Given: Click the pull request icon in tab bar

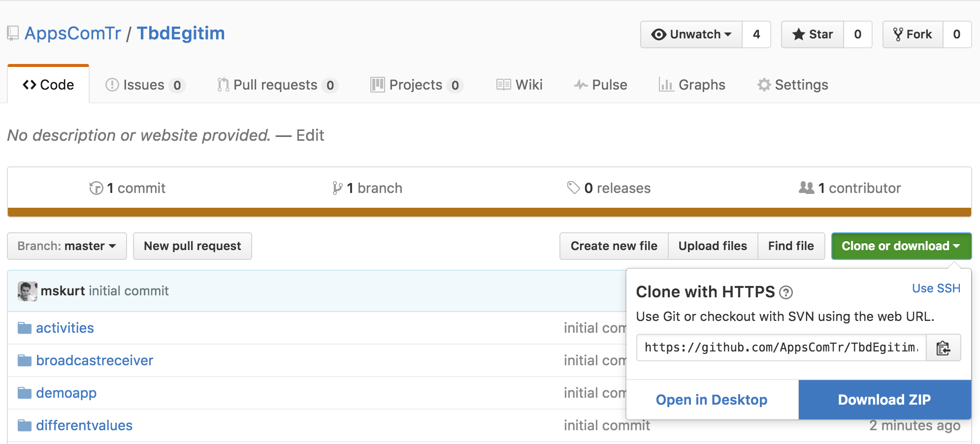Looking at the screenshot, I should [223, 85].
